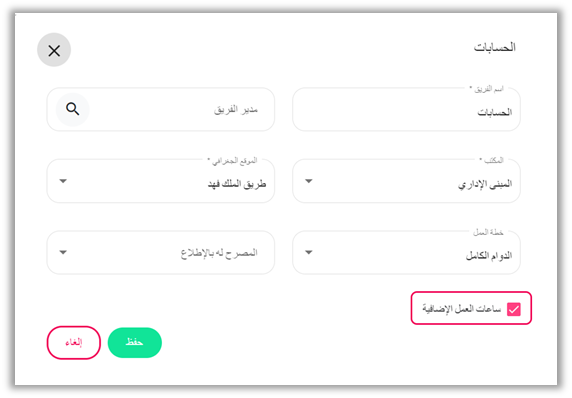Viewport: 572px width, 398px height.
Task: Cancel editing with the إلغاء button
Action: point(74,343)
